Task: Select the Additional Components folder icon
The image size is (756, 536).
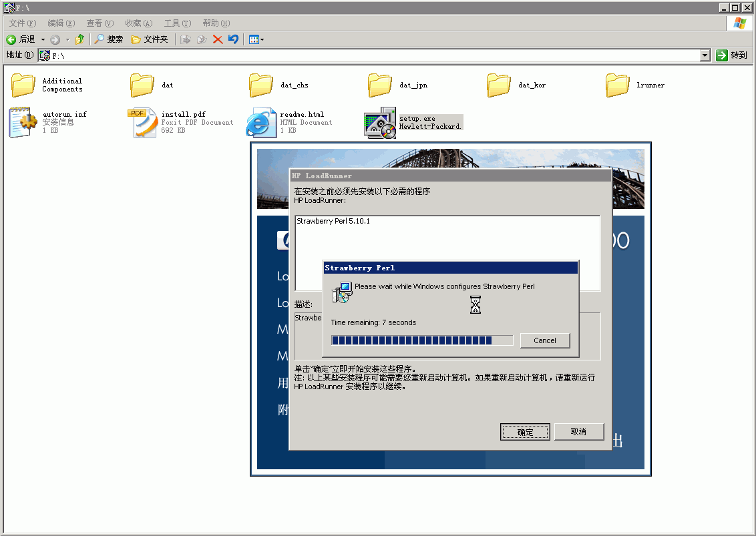Action: 23,85
